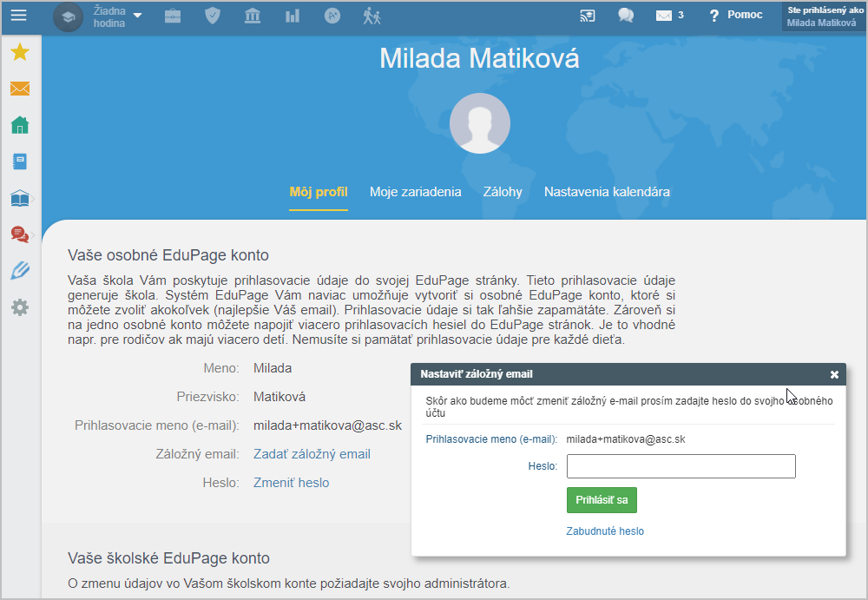Image resolution: width=868 pixels, height=600 pixels.
Task: Click the cast screen icon
Action: point(588,16)
